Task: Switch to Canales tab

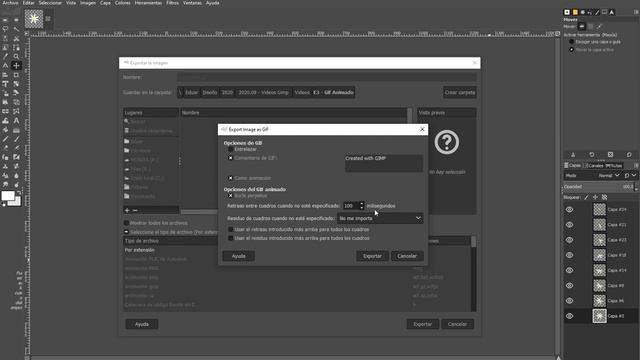Action: point(593,165)
